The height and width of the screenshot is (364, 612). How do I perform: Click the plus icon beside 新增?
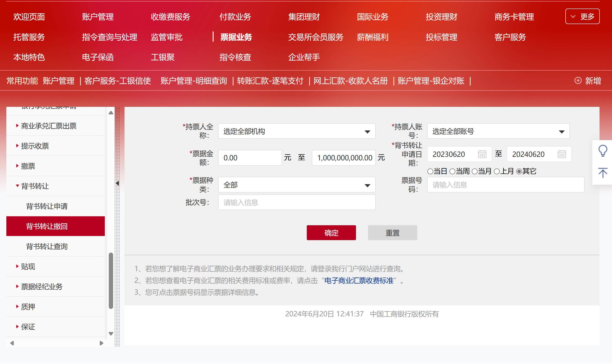(x=578, y=80)
